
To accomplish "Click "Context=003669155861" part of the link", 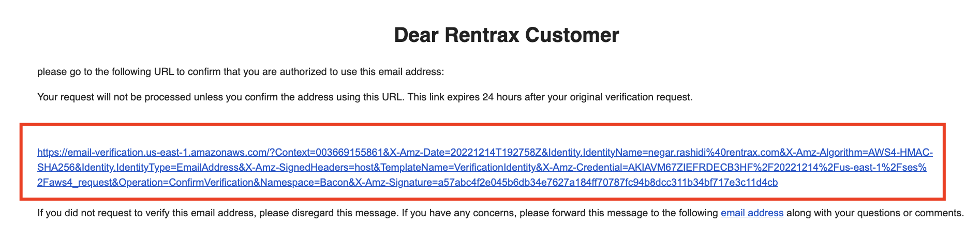I will click(328, 153).
